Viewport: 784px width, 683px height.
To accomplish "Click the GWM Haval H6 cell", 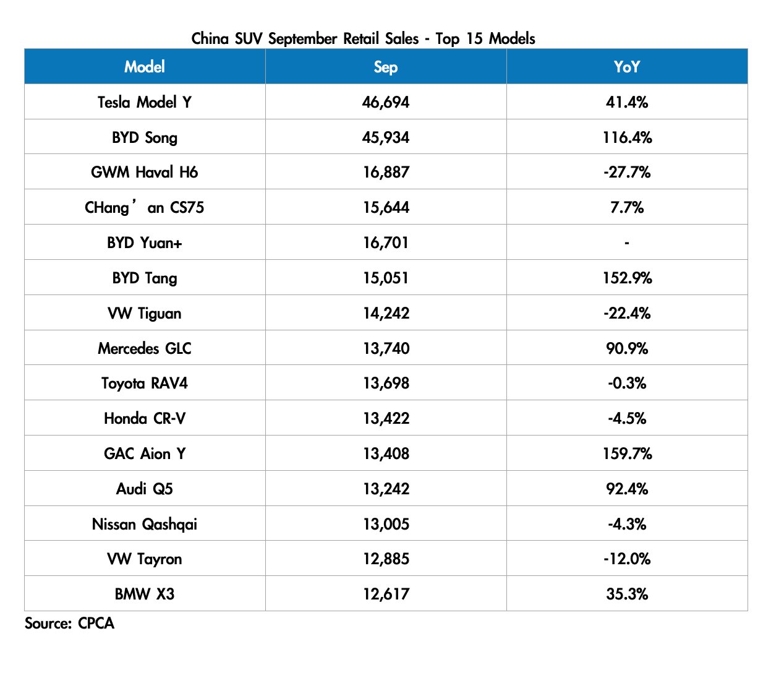I will pos(145,172).
